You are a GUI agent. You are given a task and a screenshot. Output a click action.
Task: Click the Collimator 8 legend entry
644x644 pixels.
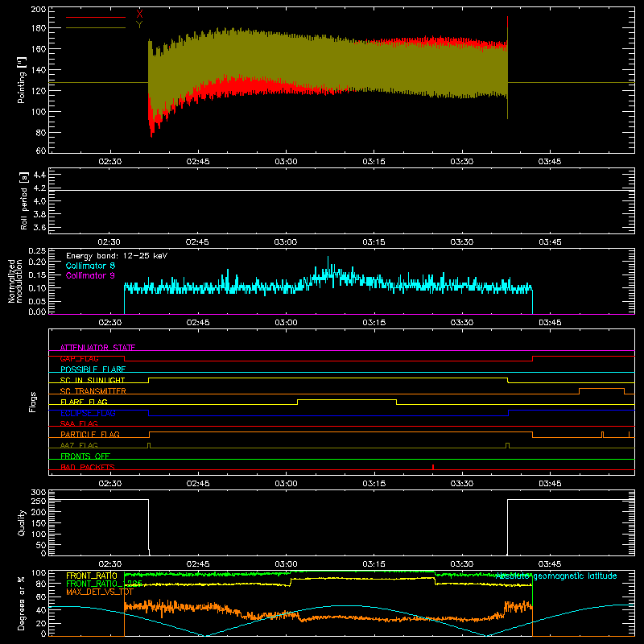tap(90, 266)
